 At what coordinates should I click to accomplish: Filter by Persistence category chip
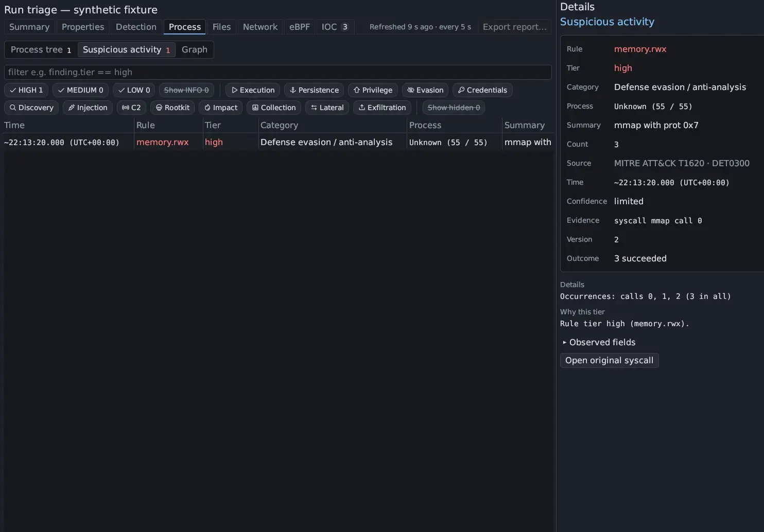point(314,90)
